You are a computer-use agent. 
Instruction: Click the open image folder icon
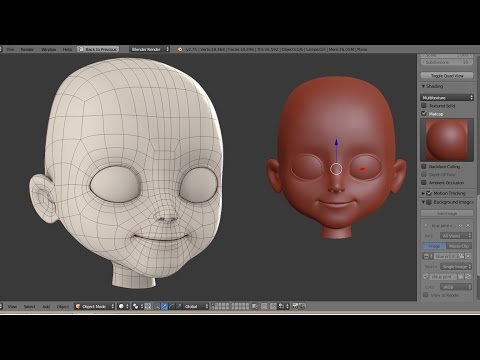point(462,256)
